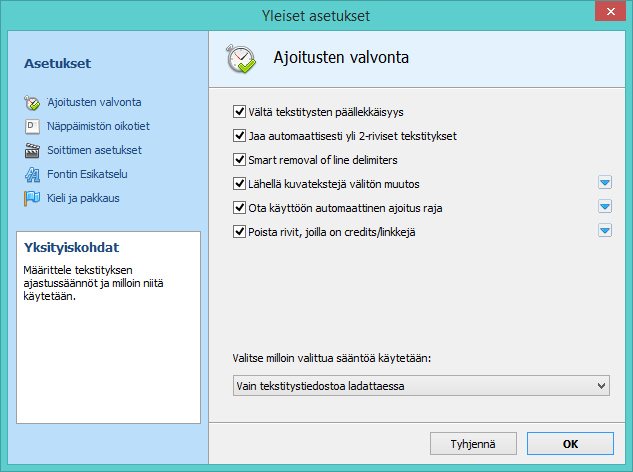The width and height of the screenshot is (633, 472).
Task: Click the Kieli ja pakkaus flag icon
Action: point(31,198)
